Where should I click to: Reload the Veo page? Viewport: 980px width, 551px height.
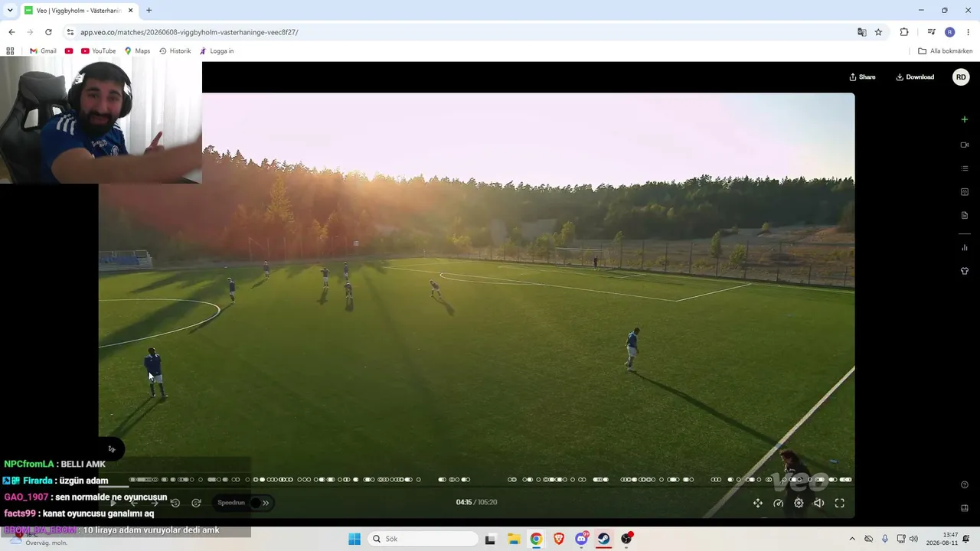(x=48, y=32)
